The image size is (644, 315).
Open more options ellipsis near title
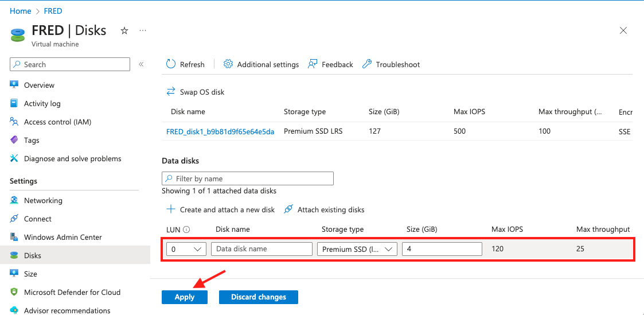point(143,31)
